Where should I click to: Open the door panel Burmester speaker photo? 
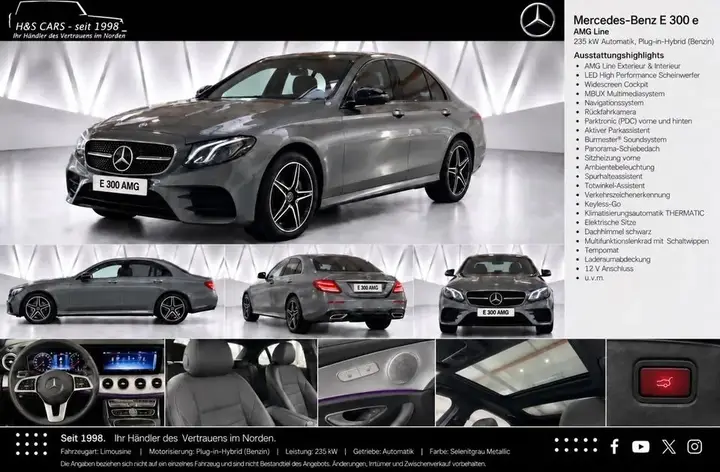[x=377, y=383]
